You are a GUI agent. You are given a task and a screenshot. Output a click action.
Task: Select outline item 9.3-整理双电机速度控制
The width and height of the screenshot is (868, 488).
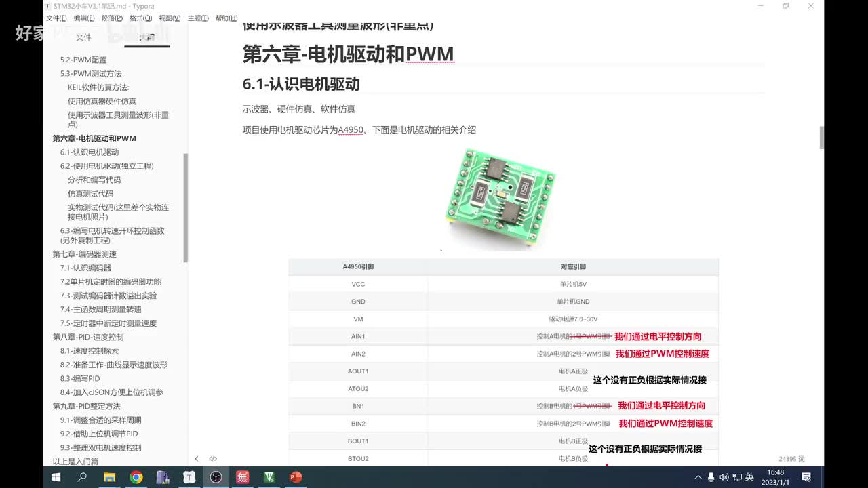100,448
